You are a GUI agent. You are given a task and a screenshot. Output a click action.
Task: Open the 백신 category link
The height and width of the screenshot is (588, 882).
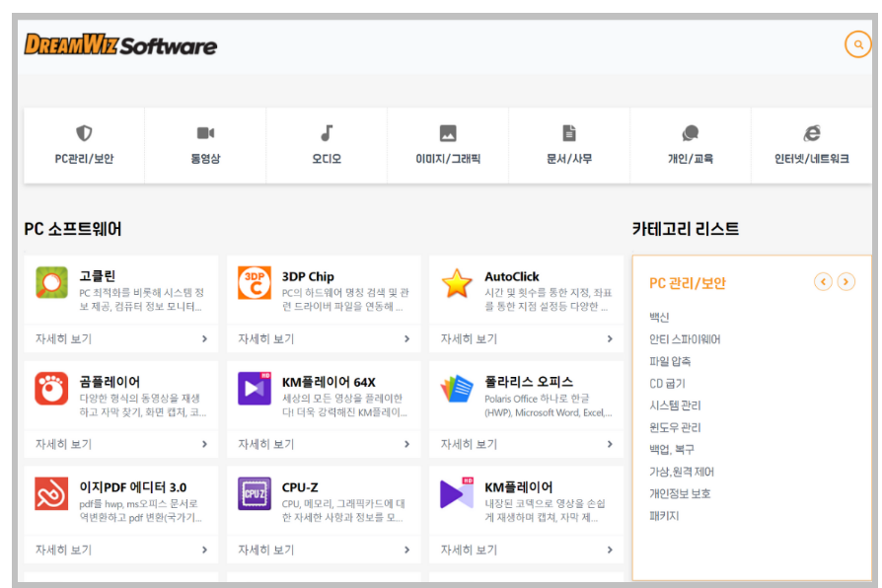[x=659, y=318]
